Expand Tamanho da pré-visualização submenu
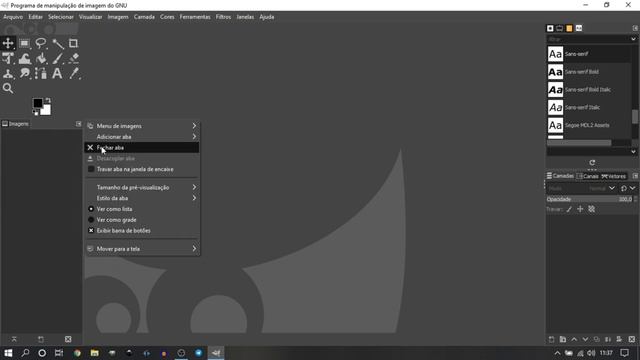The image size is (640, 360). 142,187
